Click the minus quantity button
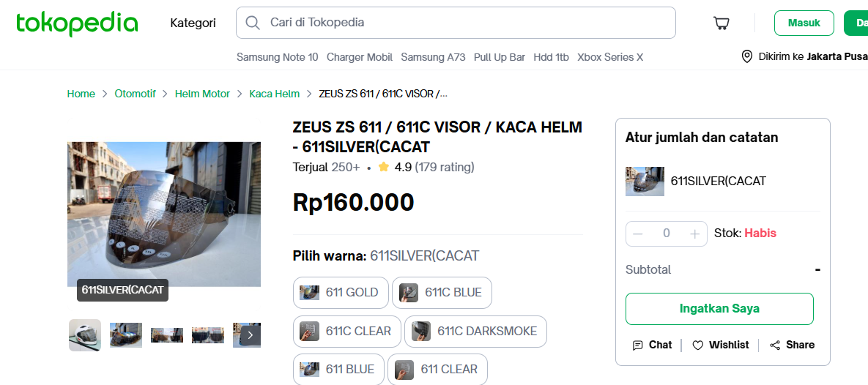 (x=638, y=233)
